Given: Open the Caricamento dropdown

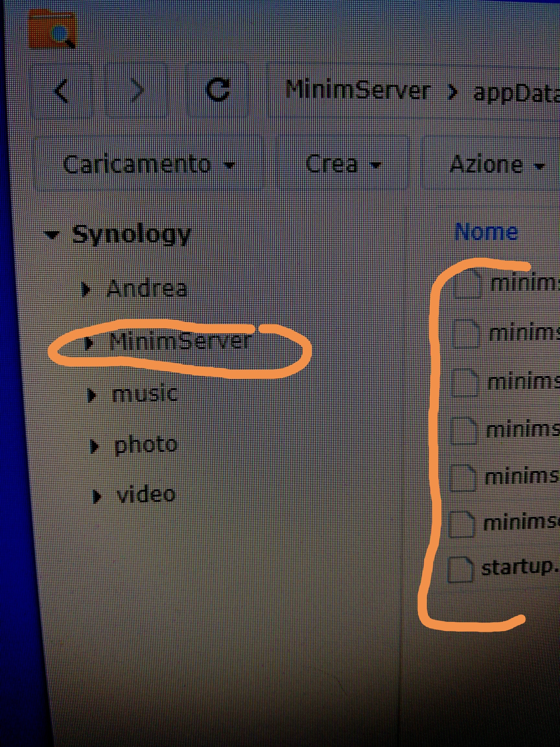Looking at the screenshot, I should 148,164.
